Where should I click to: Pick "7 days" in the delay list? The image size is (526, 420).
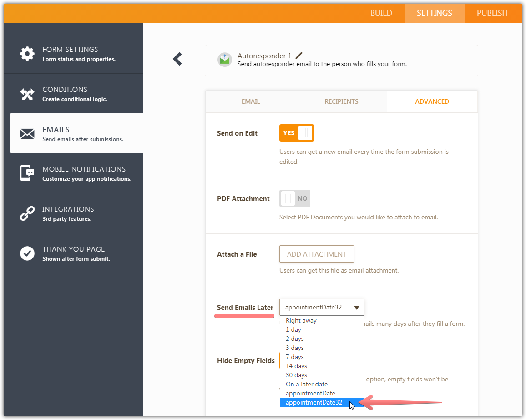coord(294,357)
